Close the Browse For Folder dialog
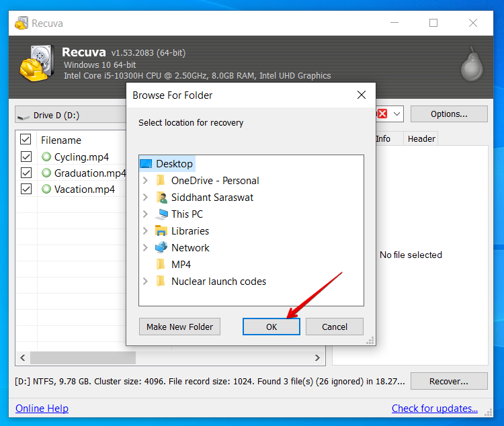Image resolution: width=504 pixels, height=426 pixels. click(x=362, y=95)
